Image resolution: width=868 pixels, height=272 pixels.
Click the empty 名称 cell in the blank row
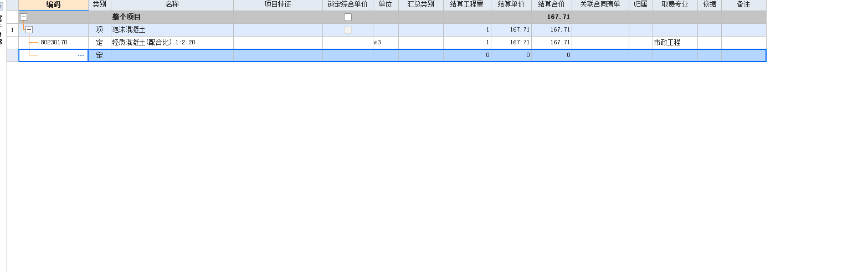[172, 55]
